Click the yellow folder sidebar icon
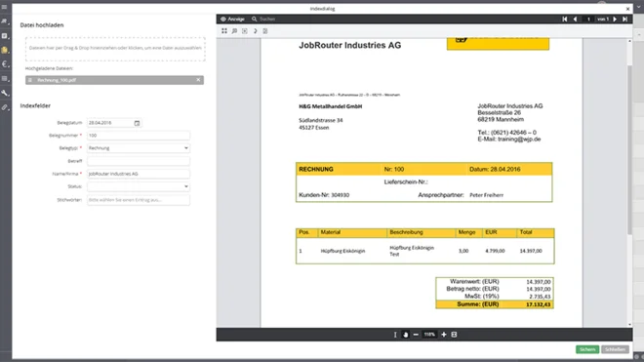Viewport: 644px width, 362px height. pyautogui.click(x=5, y=50)
